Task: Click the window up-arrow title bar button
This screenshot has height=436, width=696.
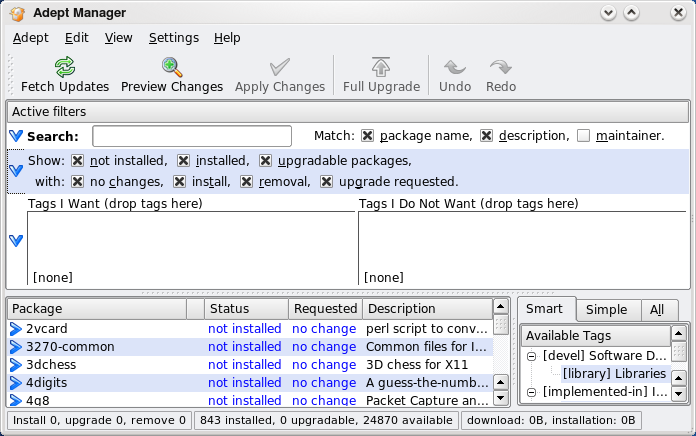Action: pyautogui.click(x=632, y=13)
